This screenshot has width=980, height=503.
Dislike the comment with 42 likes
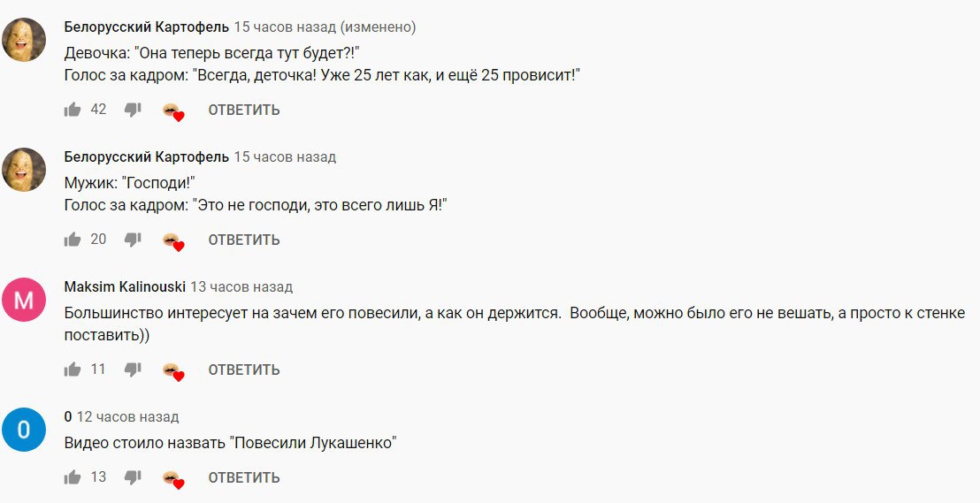[133, 110]
